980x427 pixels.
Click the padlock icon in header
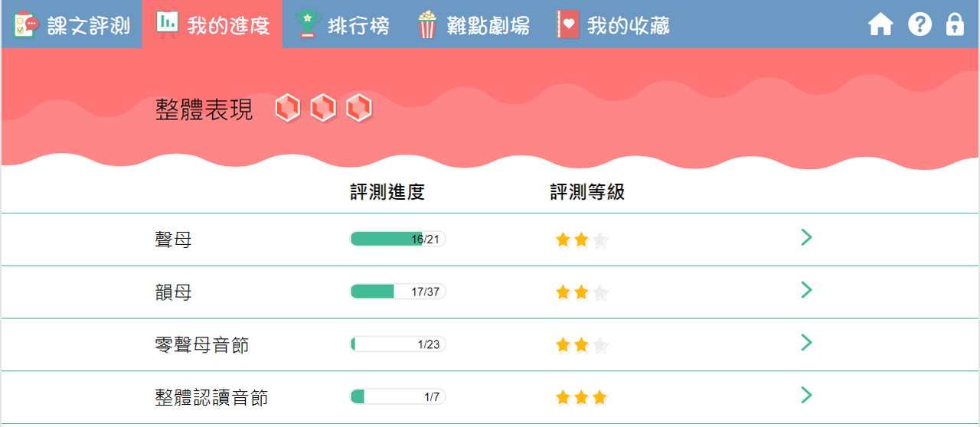[955, 24]
